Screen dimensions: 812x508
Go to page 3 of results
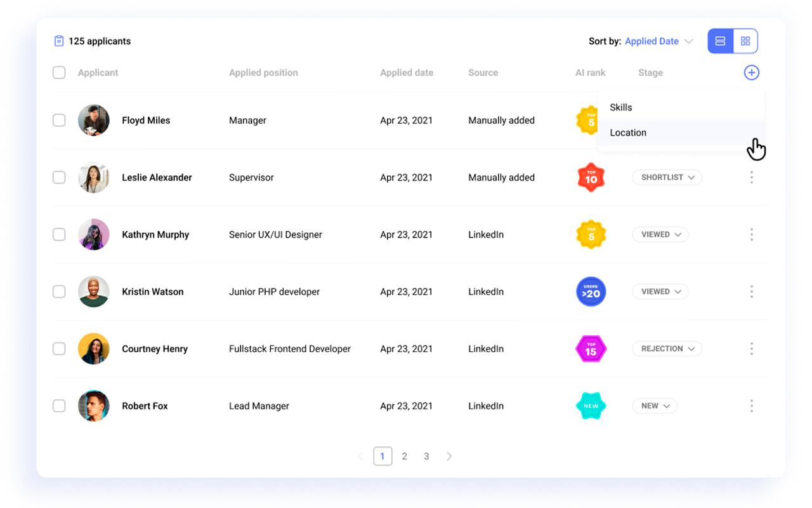(426, 456)
